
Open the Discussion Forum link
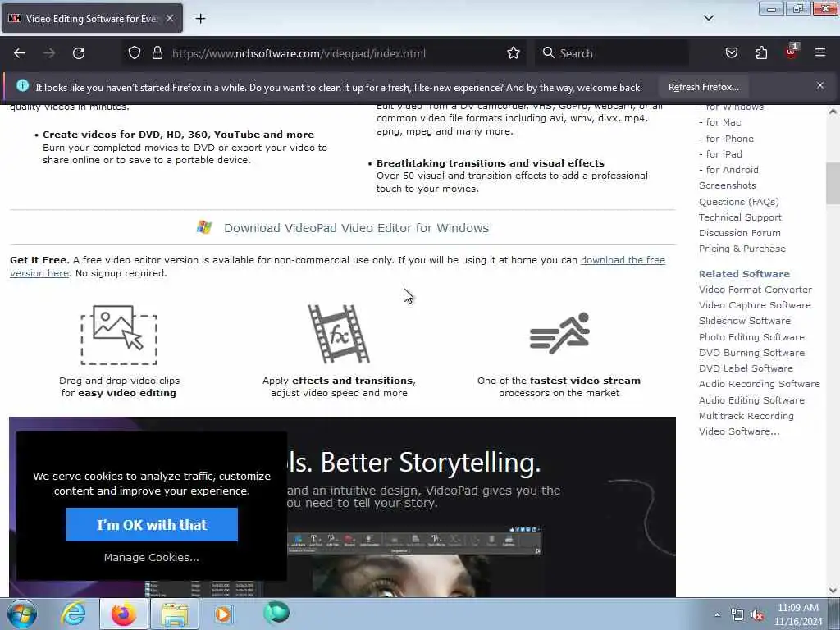739,233
